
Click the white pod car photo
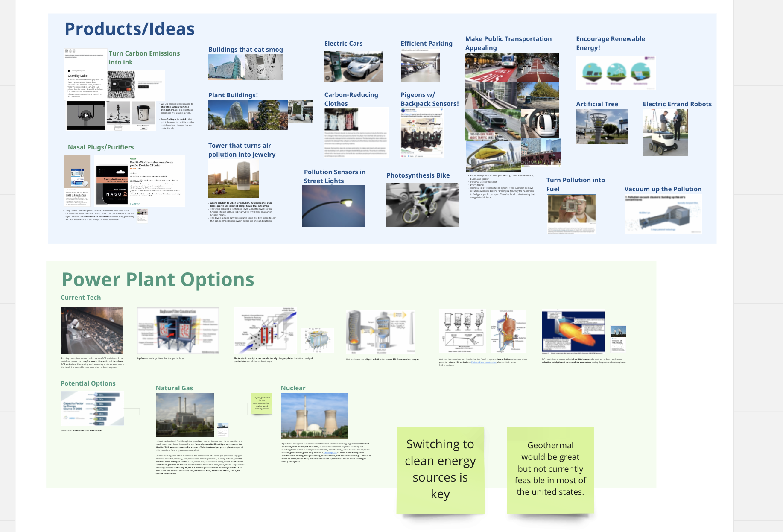pos(540,124)
